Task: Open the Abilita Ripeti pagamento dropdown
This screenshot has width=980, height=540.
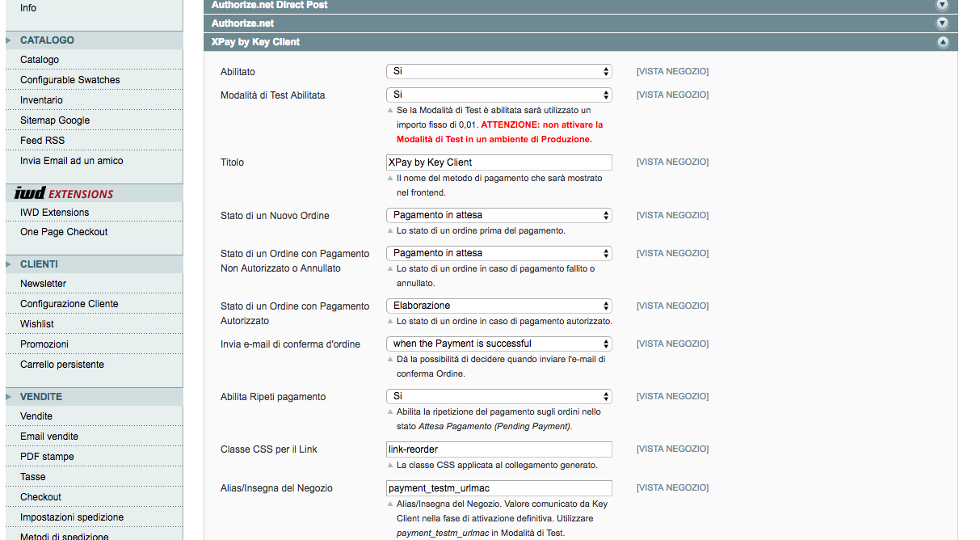Action: [x=499, y=397]
